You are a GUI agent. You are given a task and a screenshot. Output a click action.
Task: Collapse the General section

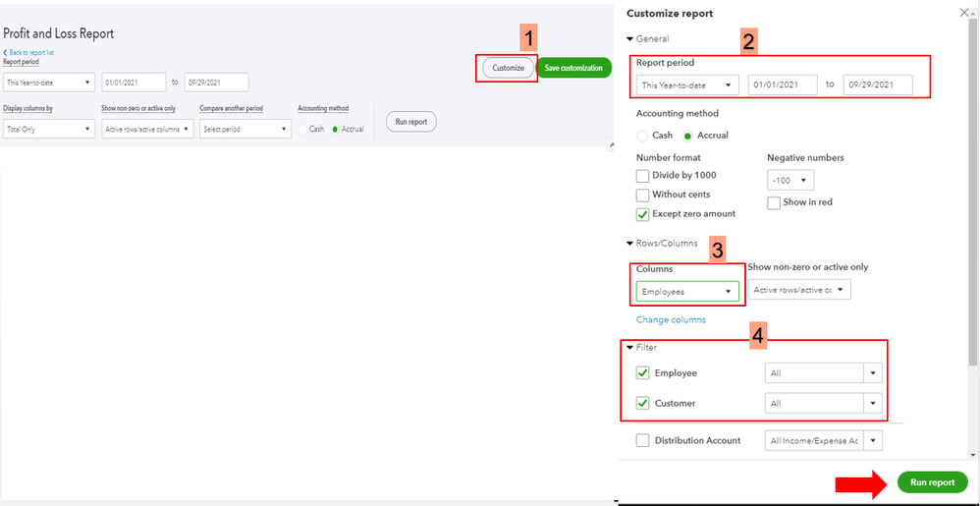pyautogui.click(x=630, y=39)
